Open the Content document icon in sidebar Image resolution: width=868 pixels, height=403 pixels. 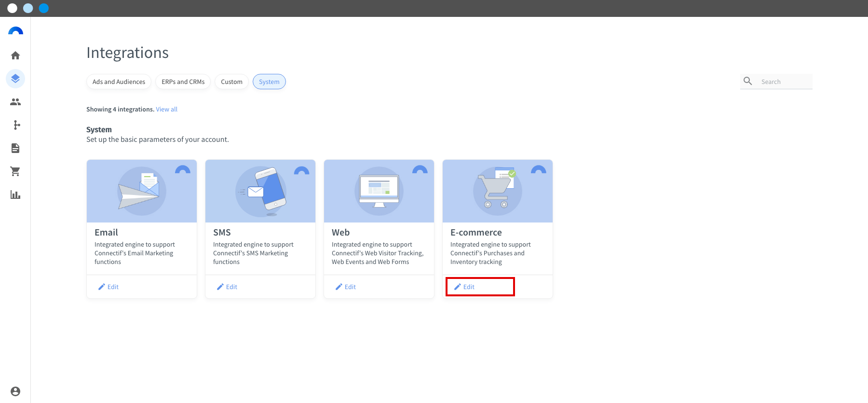[x=15, y=148]
